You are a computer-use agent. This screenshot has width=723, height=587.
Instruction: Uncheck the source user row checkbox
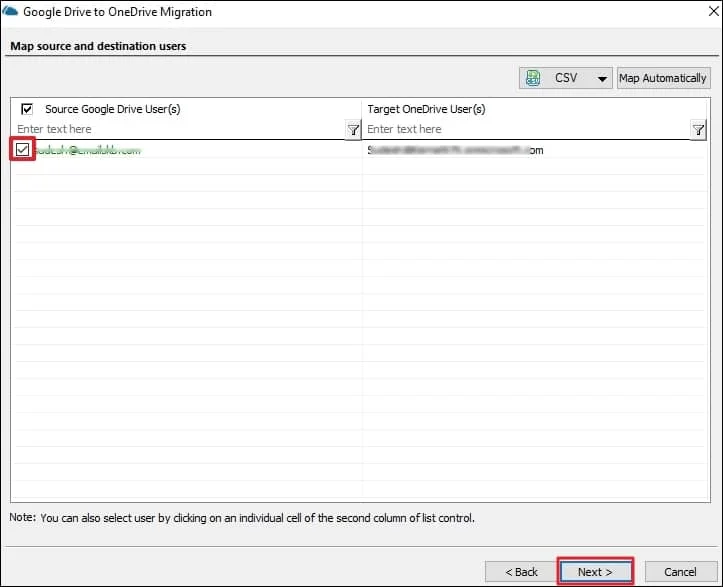point(22,149)
